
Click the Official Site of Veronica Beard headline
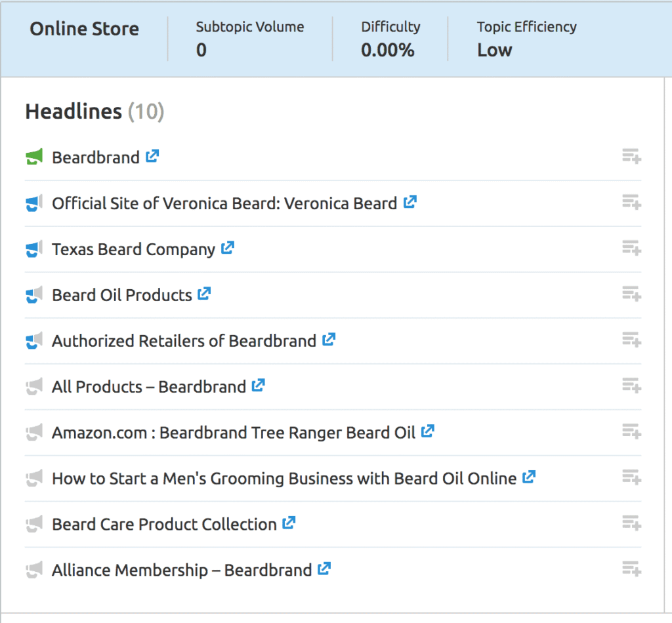[224, 203]
